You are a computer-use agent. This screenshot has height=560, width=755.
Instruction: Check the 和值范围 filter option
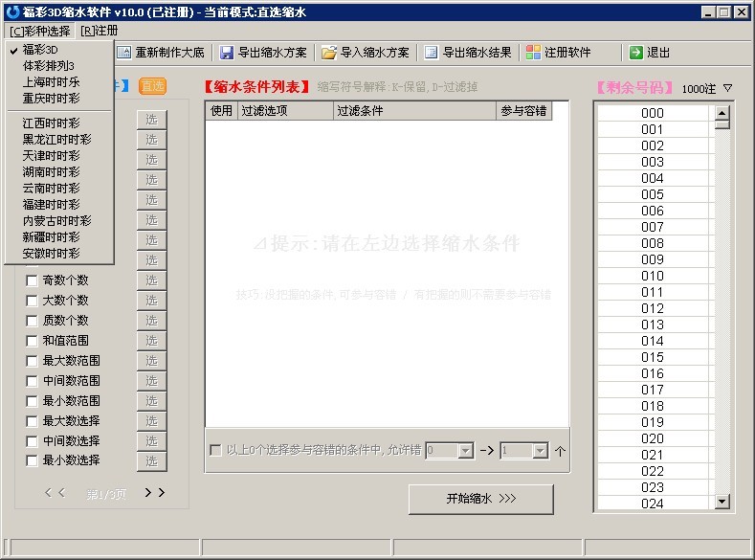[x=33, y=341]
